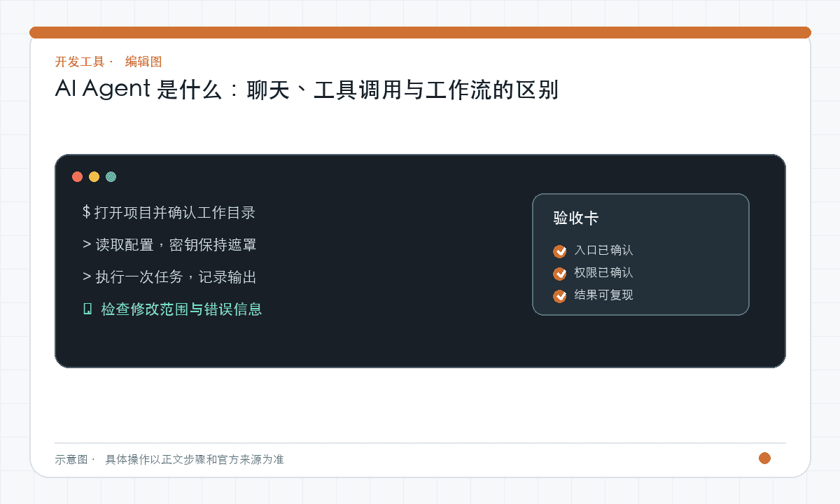Click the icon before 检查修改范围与错误信息
840x504 pixels.
coord(87,309)
